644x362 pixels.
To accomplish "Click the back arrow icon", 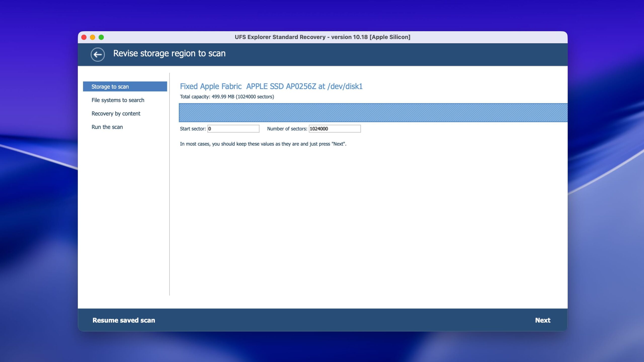I will [x=98, y=54].
